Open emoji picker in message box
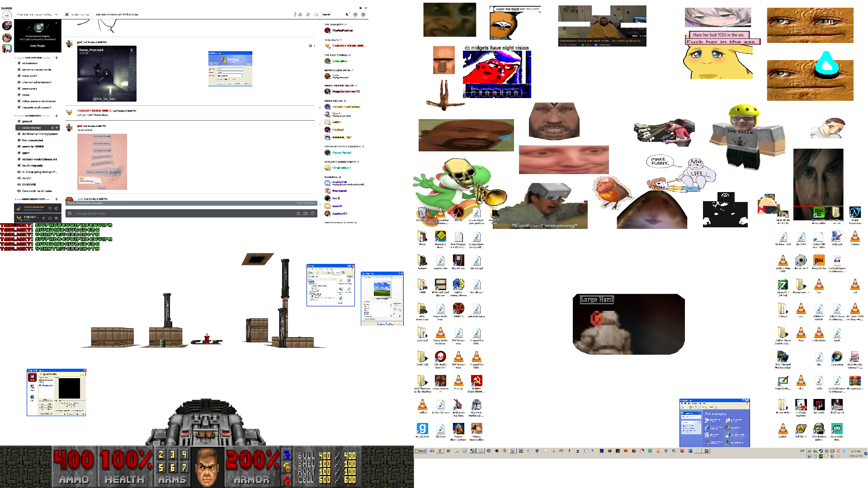 tap(312, 213)
